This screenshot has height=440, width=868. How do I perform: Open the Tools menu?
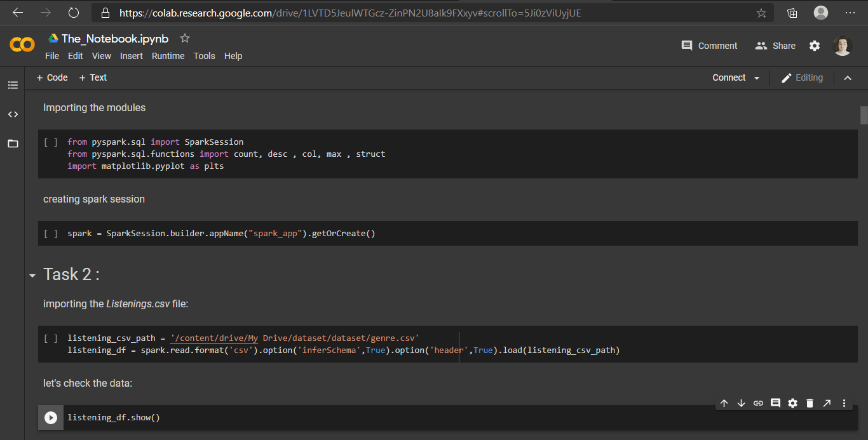(204, 56)
